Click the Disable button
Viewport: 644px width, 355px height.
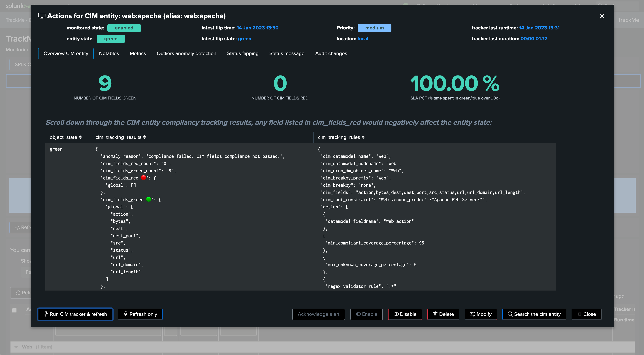pyautogui.click(x=405, y=314)
